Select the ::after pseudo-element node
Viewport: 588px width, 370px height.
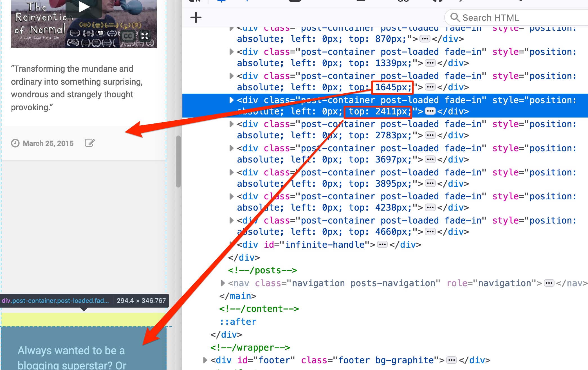238,322
